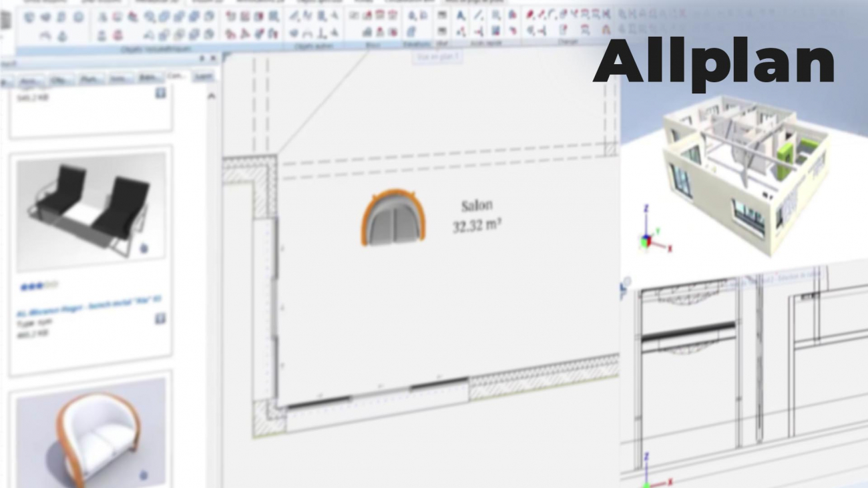Click the two-seat black bench thumbnail
Image resolution: width=868 pixels, height=488 pixels.
point(91,210)
